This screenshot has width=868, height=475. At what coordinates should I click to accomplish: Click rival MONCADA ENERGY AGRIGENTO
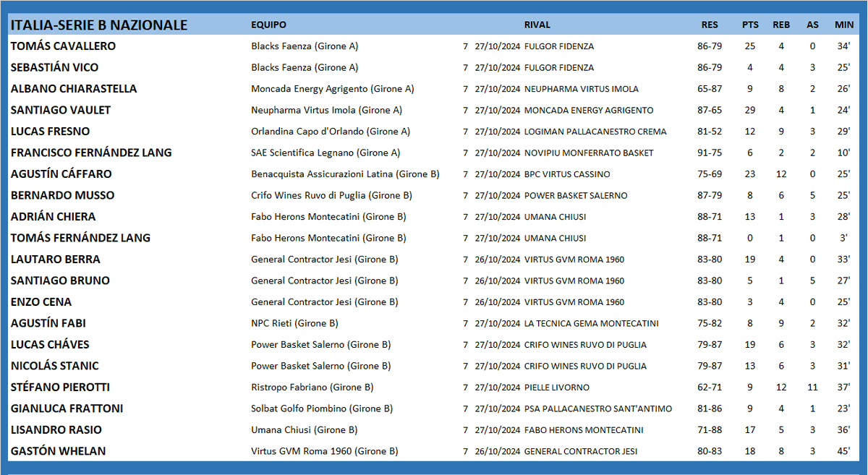[x=589, y=111]
